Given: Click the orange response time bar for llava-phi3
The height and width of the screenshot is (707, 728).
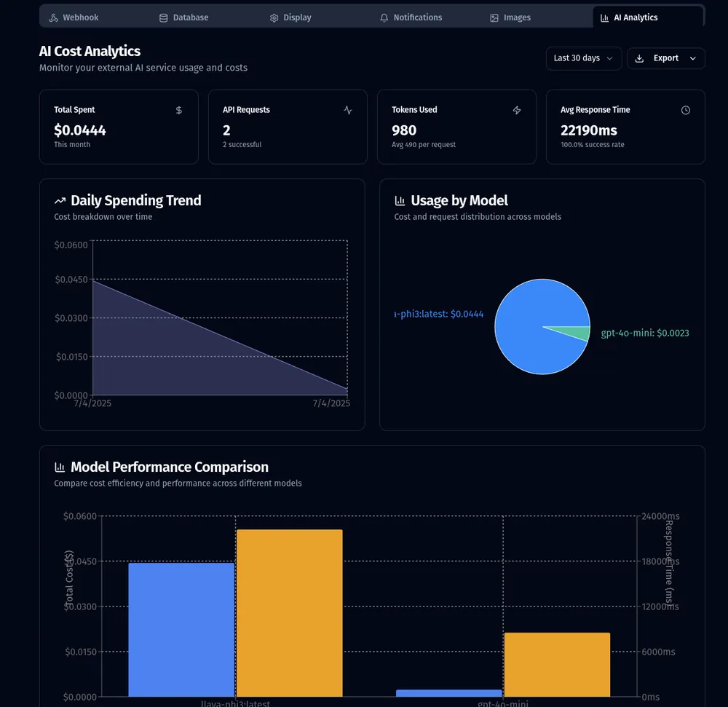Looking at the screenshot, I should pyautogui.click(x=290, y=613).
